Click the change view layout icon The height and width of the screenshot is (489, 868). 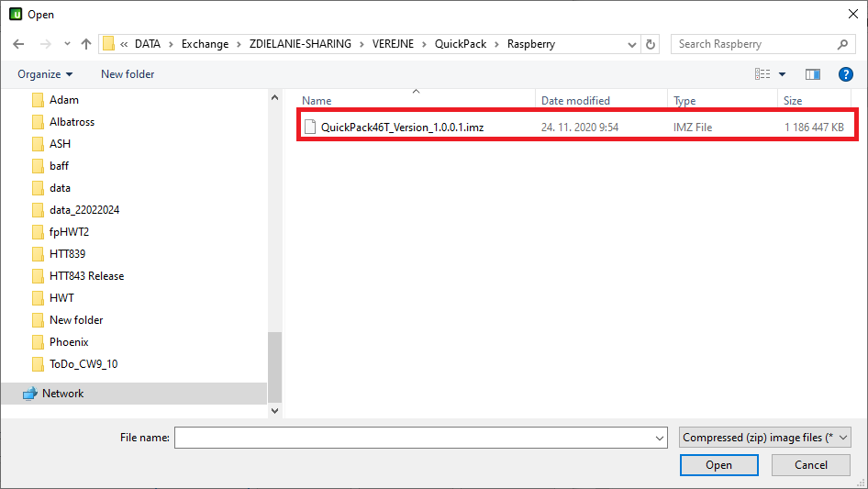tap(762, 74)
